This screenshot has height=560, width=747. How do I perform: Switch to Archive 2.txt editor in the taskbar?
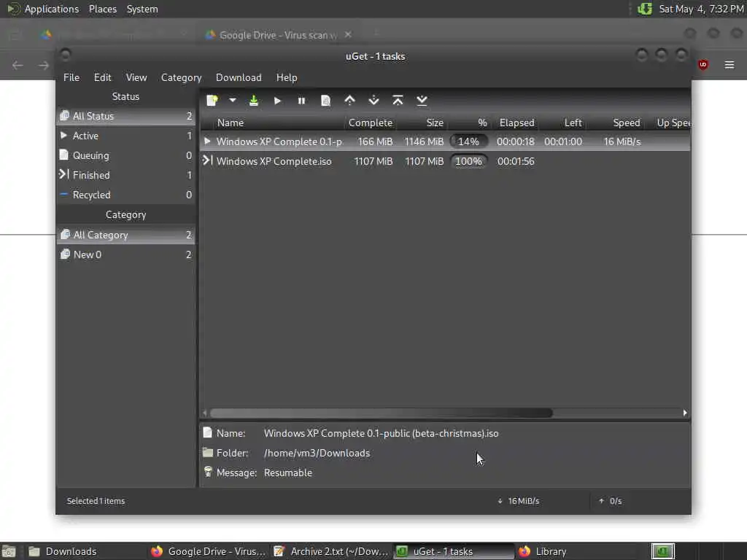point(331,551)
